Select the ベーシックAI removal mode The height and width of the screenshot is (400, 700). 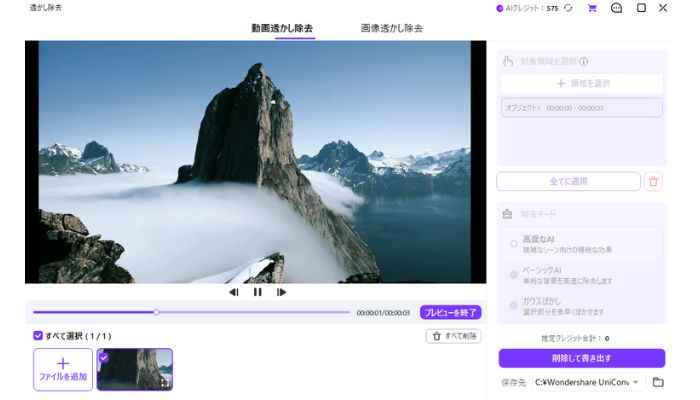tap(513, 275)
